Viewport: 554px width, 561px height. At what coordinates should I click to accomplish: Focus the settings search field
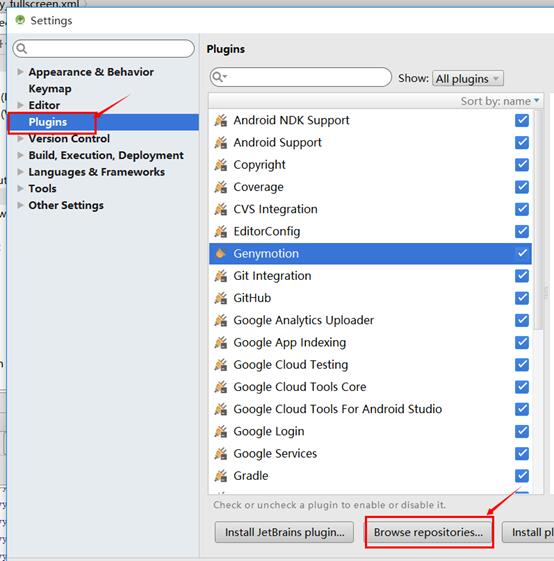104,48
